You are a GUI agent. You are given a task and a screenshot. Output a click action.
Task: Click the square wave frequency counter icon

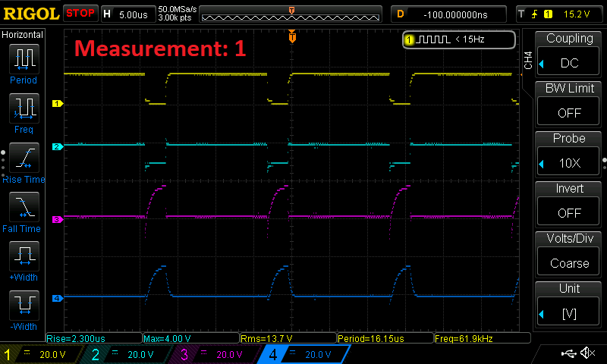[x=435, y=39]
